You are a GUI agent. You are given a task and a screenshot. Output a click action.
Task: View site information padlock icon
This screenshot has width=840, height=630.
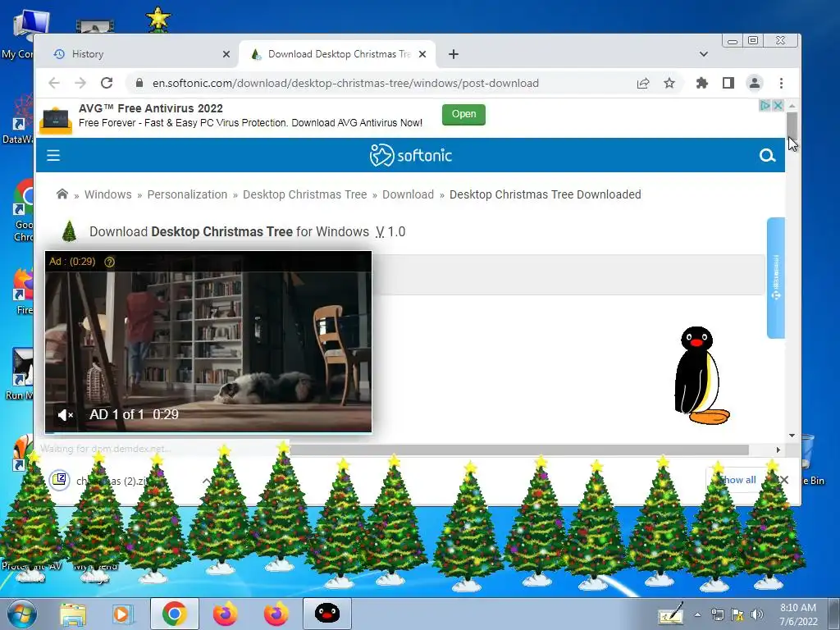coord(139,83)
